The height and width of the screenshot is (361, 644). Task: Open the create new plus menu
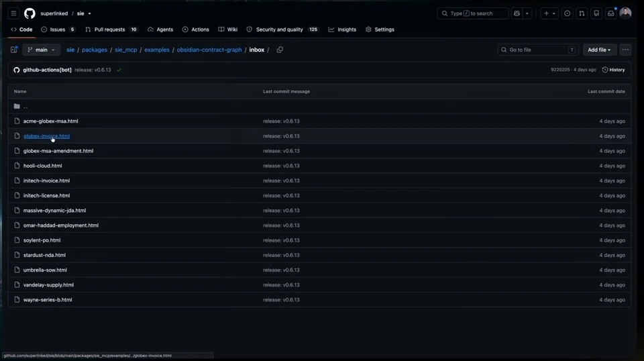(x=549, y=13)
